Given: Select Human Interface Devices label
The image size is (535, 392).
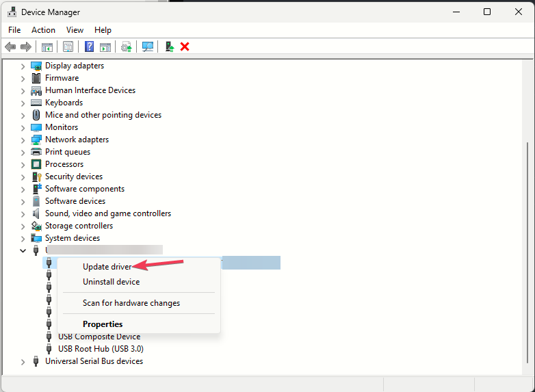Looking at the screenshot, I should tap(90, 90).
